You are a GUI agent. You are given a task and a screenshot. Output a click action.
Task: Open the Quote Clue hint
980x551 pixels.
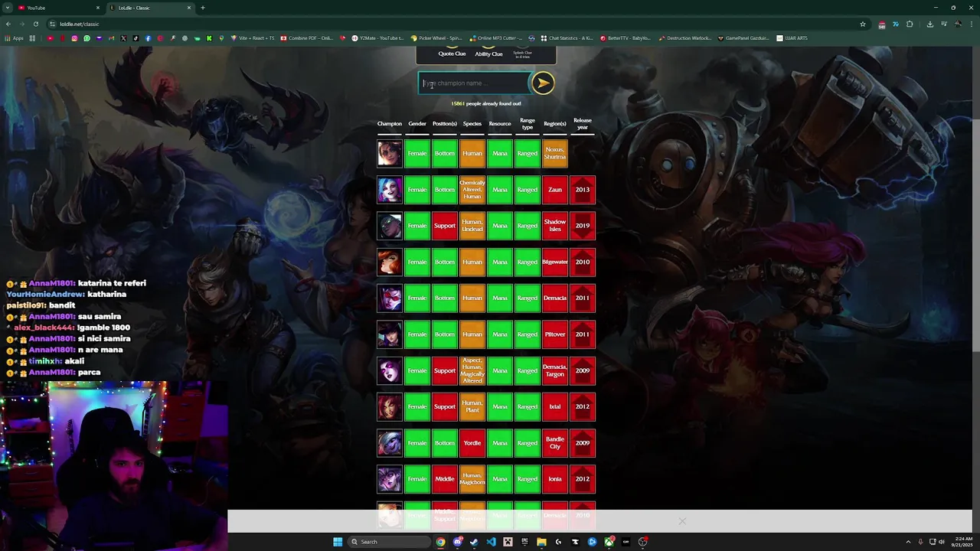tap(452, 54)
